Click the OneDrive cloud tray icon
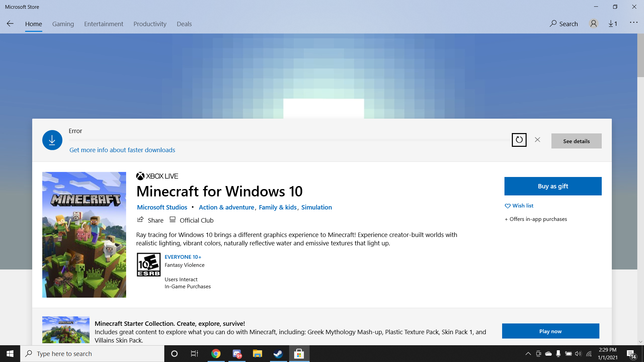Screen dimensions: 644x362 tap(548, 354)
